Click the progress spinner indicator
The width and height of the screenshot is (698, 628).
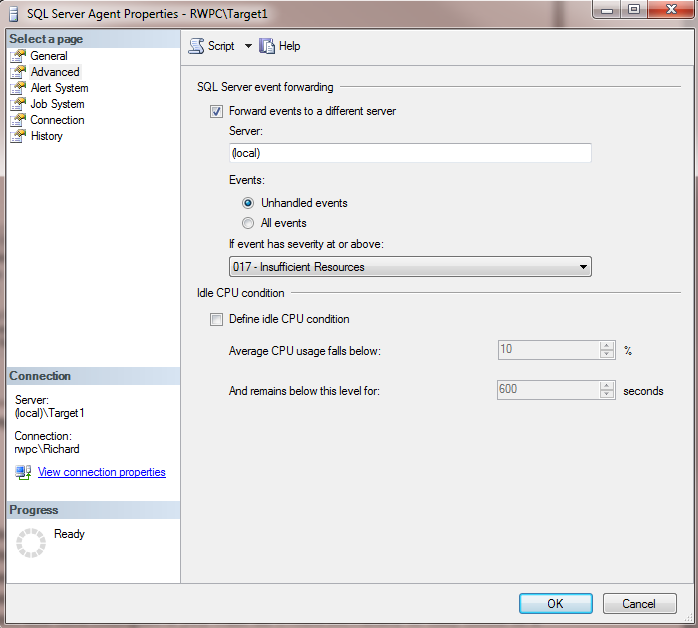(31, 543)
